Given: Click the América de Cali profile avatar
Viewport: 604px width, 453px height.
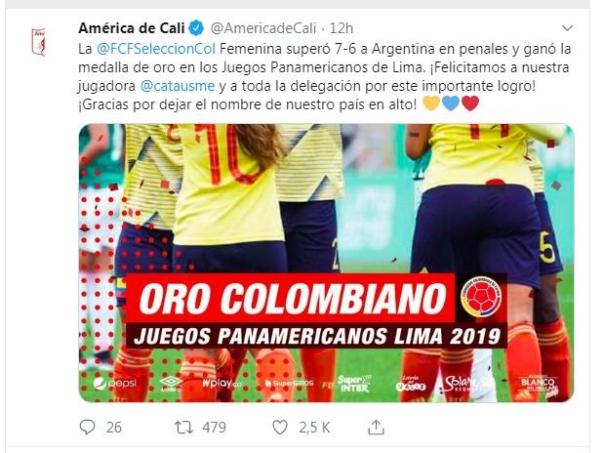Looking at the screenshot, I should click(x=39, y=42).
